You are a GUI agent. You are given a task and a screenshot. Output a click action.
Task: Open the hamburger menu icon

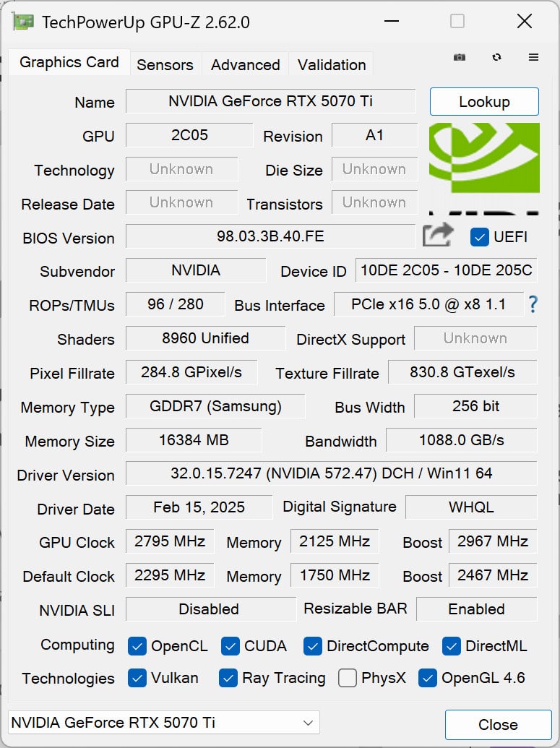(533, 57)
